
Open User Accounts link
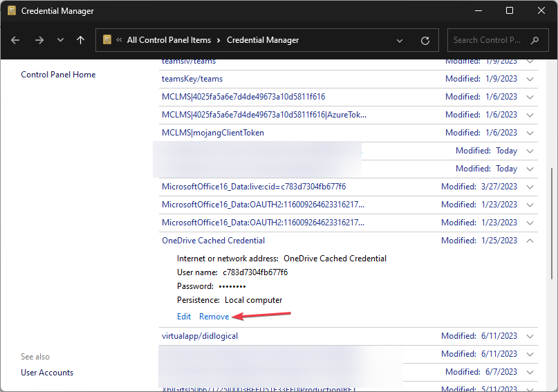coord(47,373)
